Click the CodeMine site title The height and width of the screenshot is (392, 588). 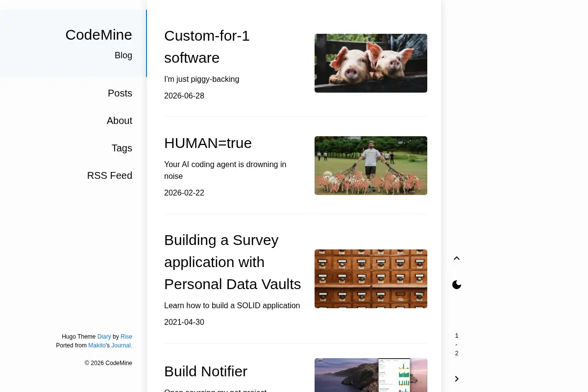pos(99,35)
